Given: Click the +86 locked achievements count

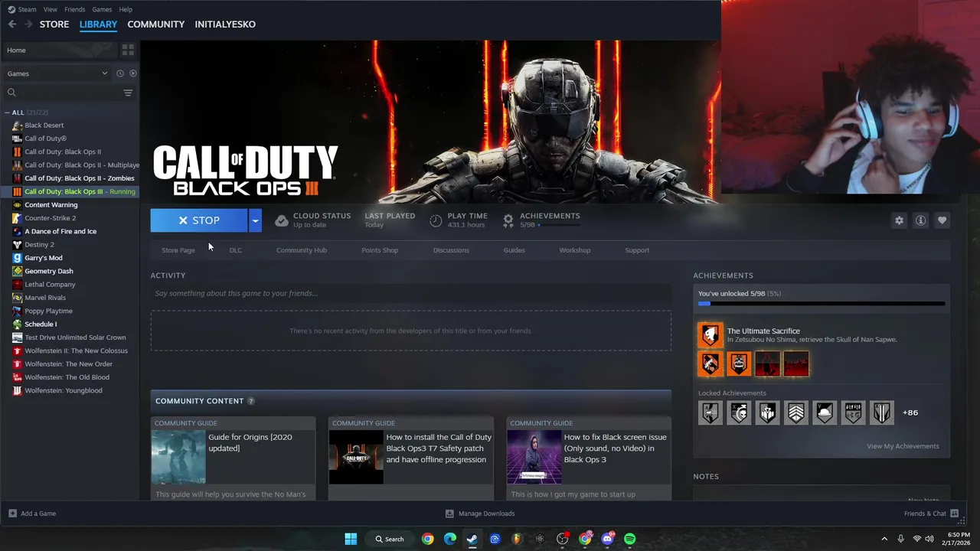Looking at the screenshot, I should click(910, 412).
